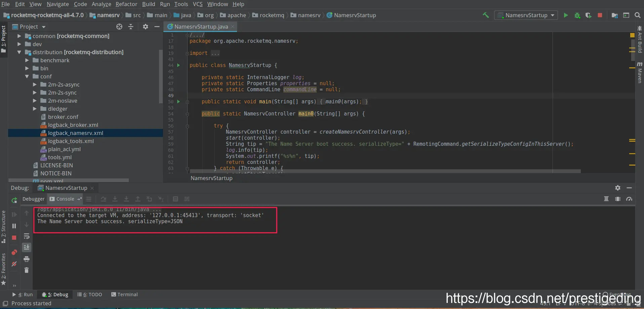Show the execution point in the debugger

tap(89, 199)
